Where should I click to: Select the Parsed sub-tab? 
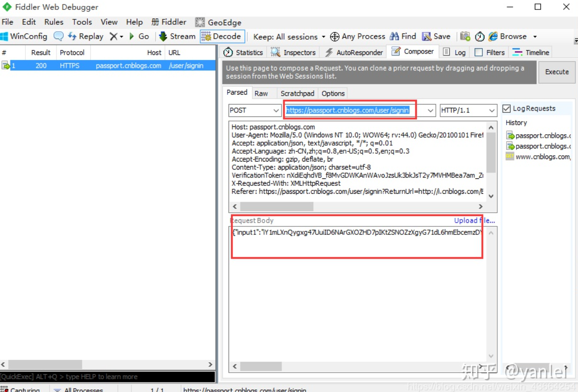point(236,93)
